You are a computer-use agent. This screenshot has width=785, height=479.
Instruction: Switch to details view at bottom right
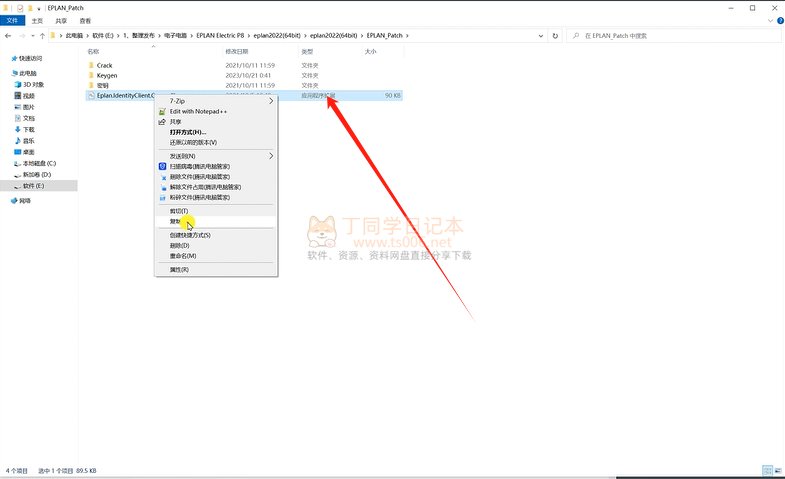[x=767, y=470]
